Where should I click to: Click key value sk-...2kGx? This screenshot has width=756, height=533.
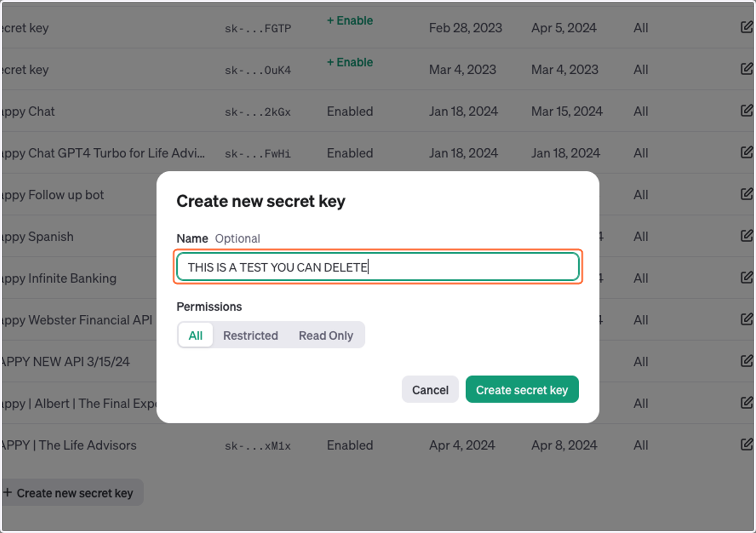coord(258,112)
